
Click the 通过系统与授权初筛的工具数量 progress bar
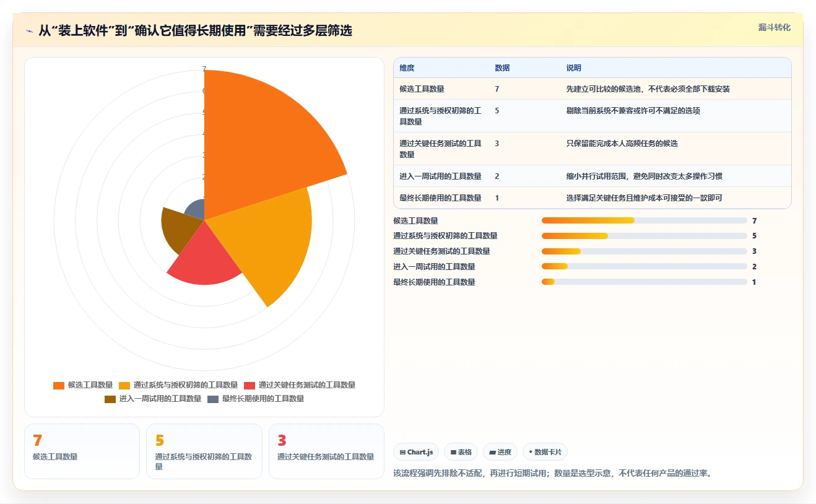click(x=644, y=236)
